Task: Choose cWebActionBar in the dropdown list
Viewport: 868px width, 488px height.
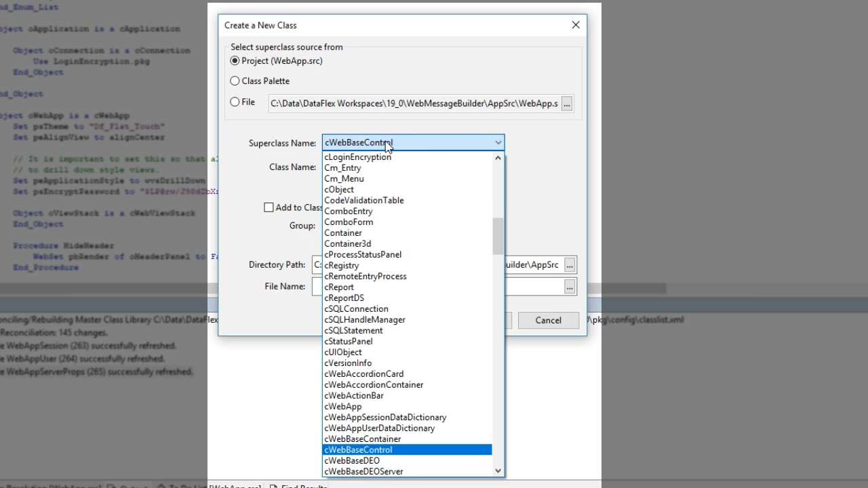Action: click(x=354, y=396)
